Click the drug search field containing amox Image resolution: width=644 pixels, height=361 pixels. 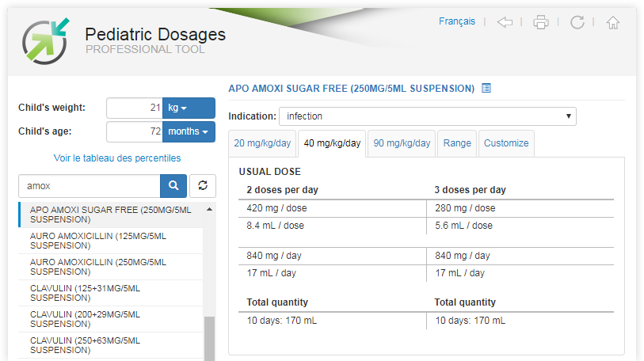click(x=90, y=185)
